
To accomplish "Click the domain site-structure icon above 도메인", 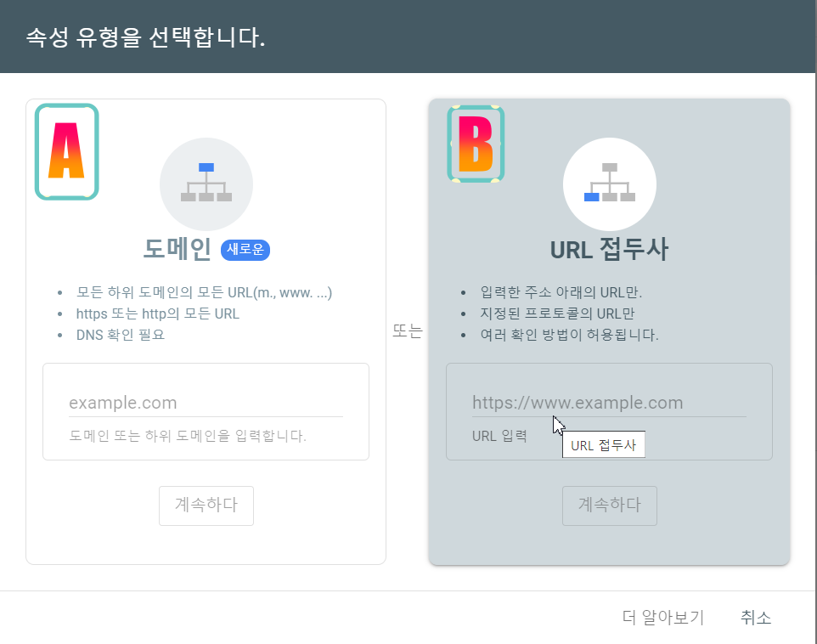I will (x=206, y=184).
